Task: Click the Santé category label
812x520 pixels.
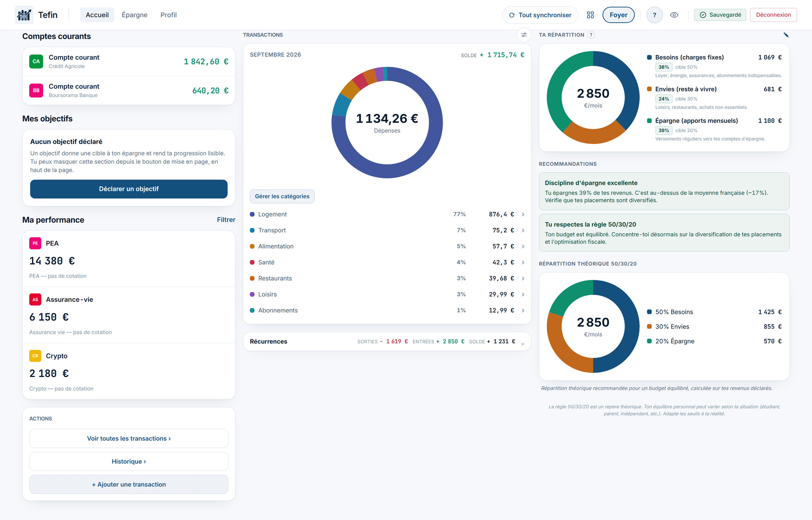Action: pyautogui.click(x=266, y=262)
